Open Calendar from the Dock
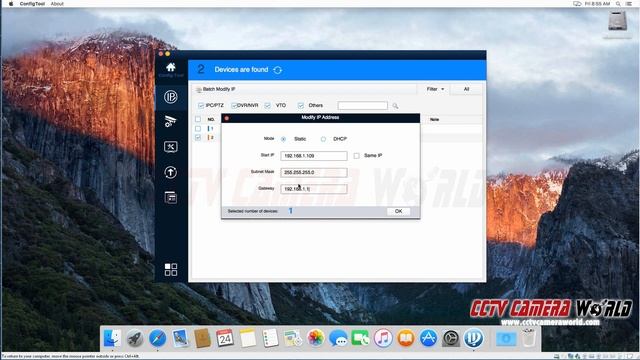This screenshot has width=640, height=360. pyautogui.click(x=225, y=338)
